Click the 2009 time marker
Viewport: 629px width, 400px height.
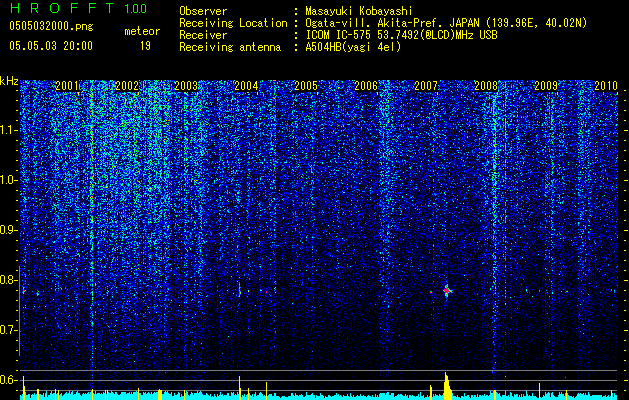[546, 86]
